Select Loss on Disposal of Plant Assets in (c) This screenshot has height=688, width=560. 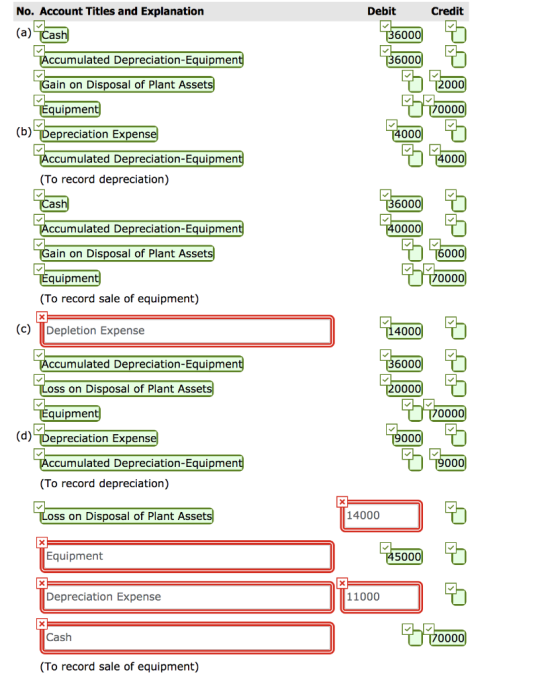(x=126, y=389)
